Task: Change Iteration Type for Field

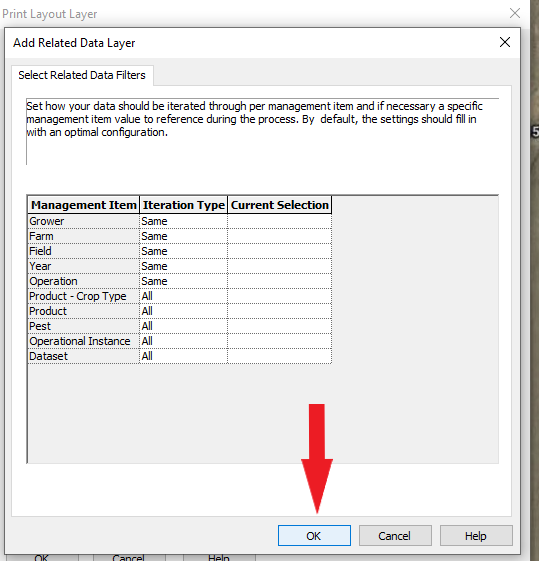Action: (183, 251)
